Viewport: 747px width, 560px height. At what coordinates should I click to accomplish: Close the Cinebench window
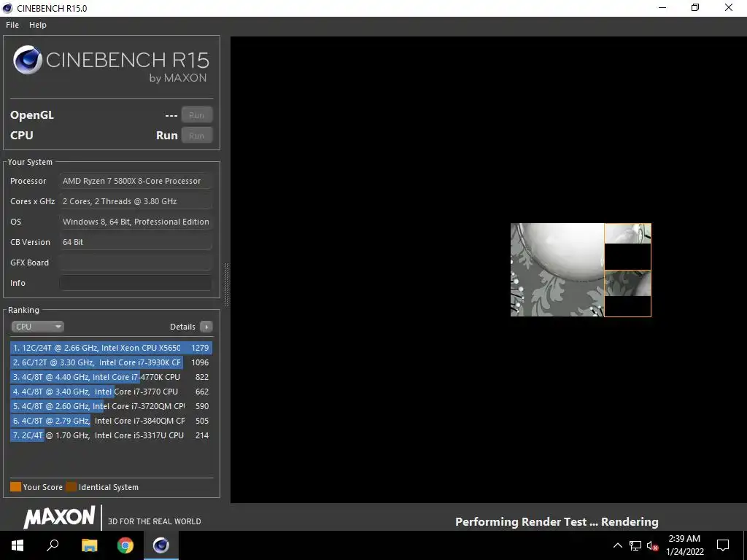pos(729,7)
